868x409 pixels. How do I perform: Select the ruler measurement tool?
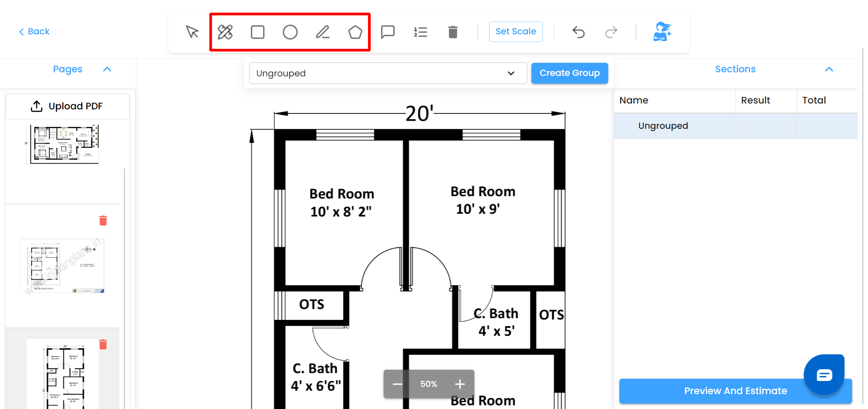pyautogui.click(x=225, y=32)
